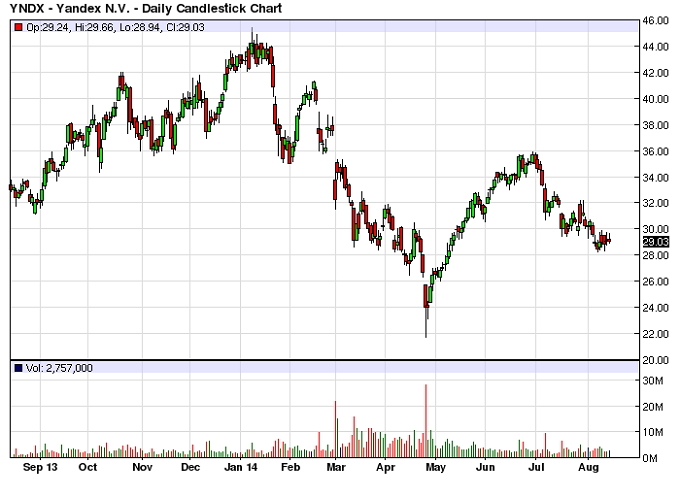680x497 pixels.
Task: Click the 32.00 price axis label
Action: point(656,203)
